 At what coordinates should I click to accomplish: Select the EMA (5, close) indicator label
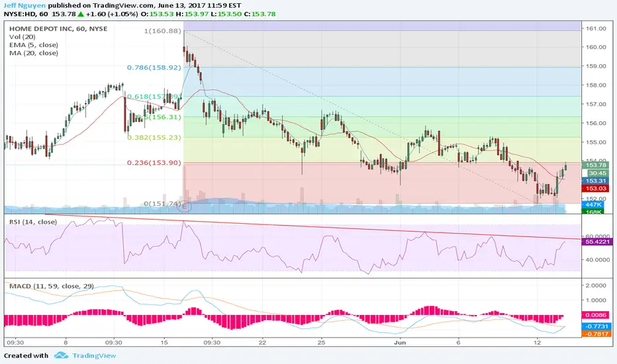34,45
